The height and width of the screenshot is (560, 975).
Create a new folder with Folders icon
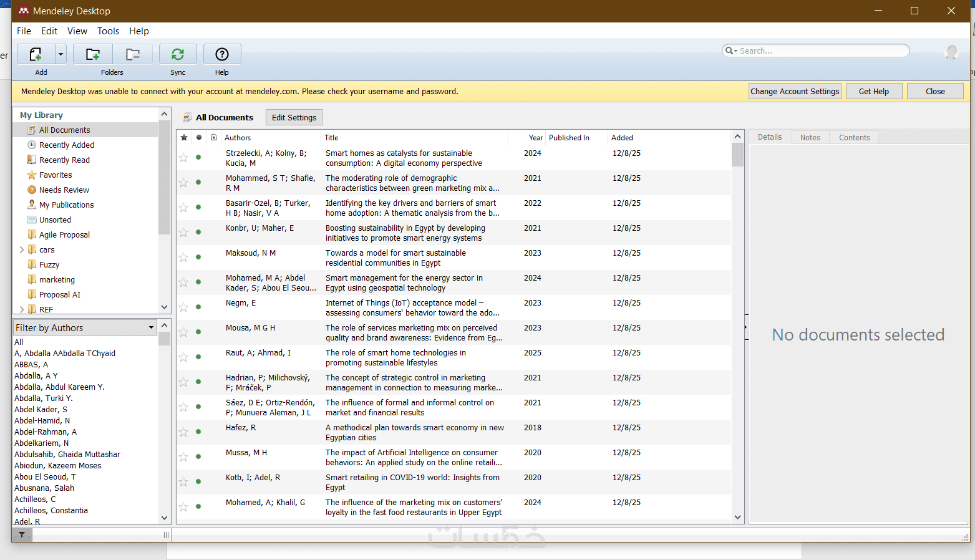coord(93,54)
